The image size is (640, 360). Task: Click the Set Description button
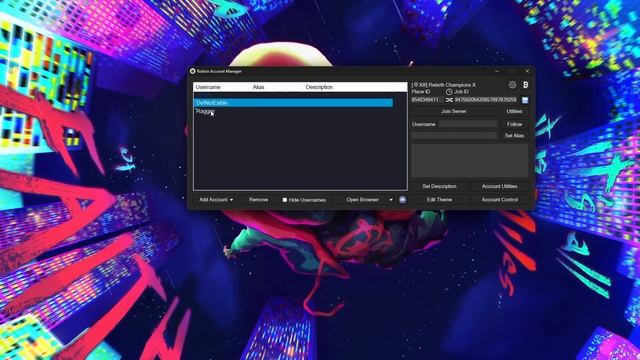[x=439, y=186]
